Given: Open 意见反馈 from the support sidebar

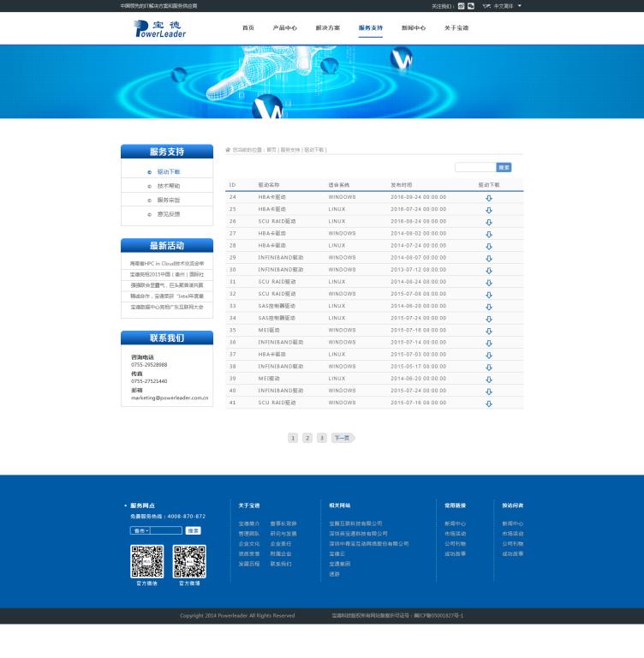Looking at the screenshot, I should (x=168, y=214).
